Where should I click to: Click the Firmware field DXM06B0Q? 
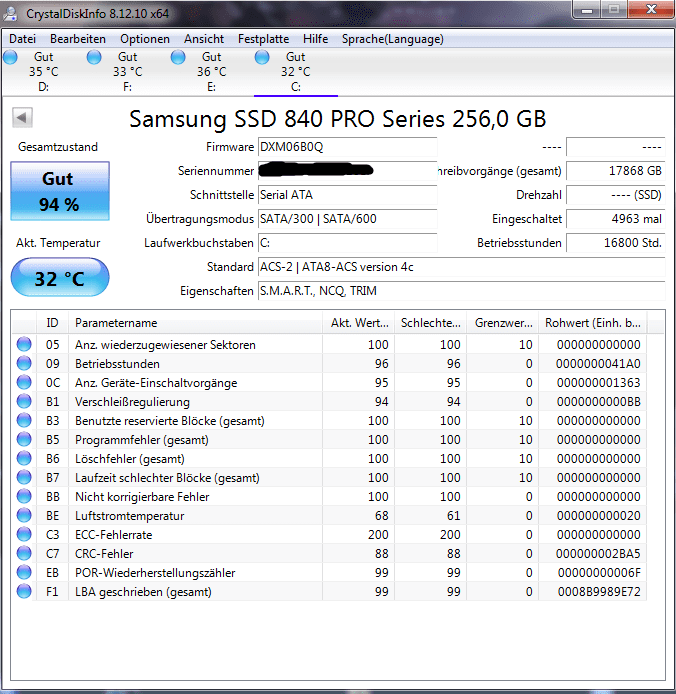tap(348, 147)
